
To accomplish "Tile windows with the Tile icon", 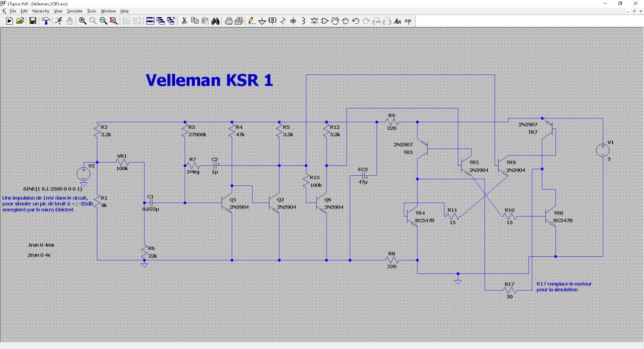I will pos(150,21).
